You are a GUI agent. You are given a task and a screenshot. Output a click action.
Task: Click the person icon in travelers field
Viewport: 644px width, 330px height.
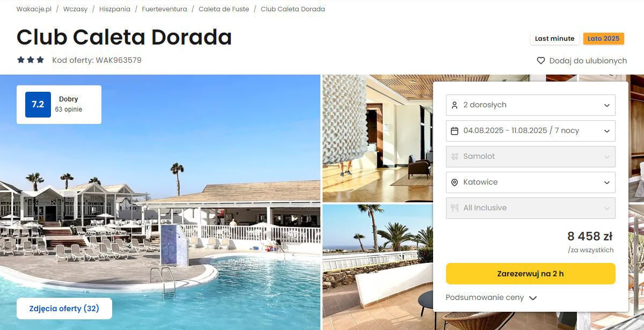(x=455, y=105)
